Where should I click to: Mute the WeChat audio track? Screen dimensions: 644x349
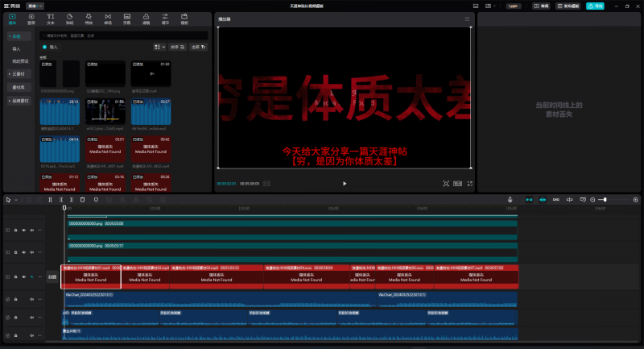(x=31, y=299)
